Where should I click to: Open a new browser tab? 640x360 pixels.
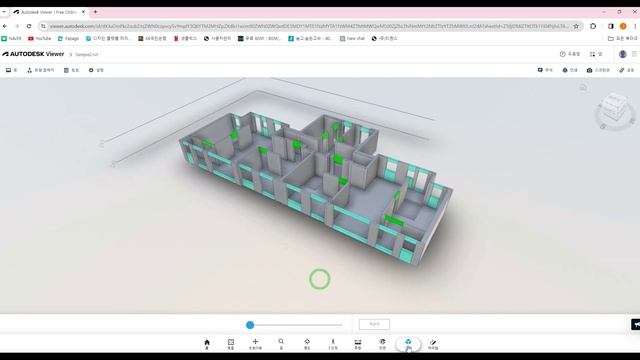tap(95, 12)
